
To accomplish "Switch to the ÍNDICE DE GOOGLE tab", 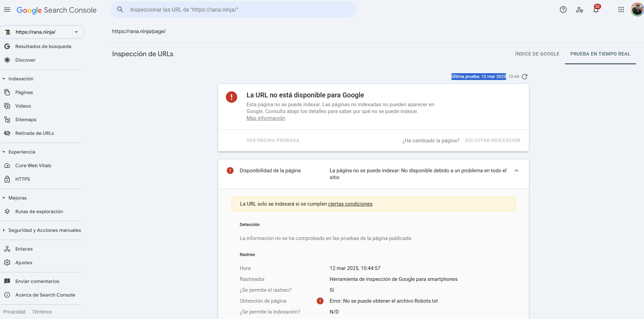I will coord(537,54).
